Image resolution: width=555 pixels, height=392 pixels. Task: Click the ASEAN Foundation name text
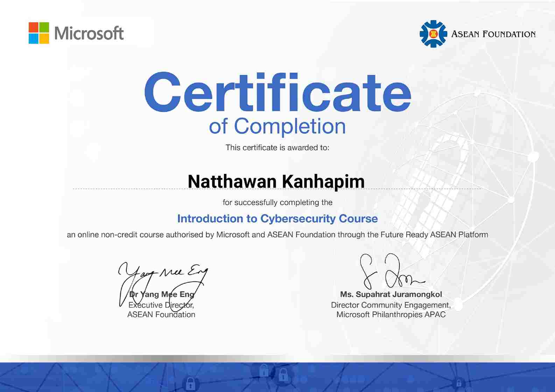[493, 34]
